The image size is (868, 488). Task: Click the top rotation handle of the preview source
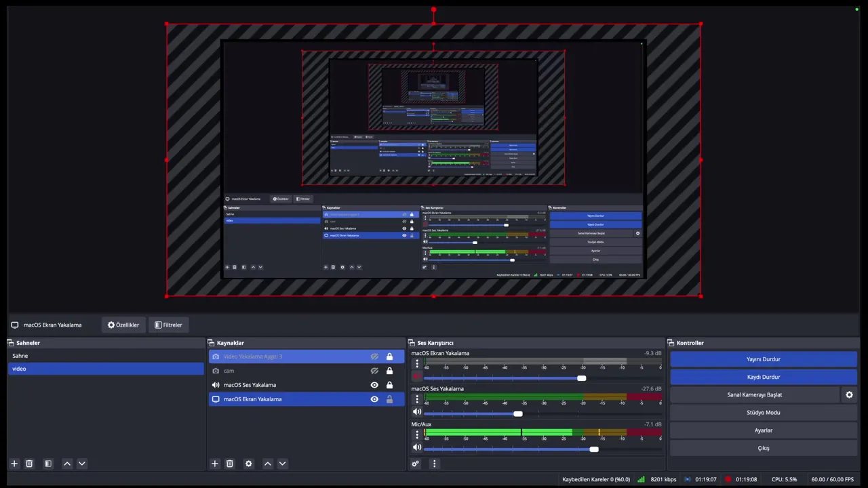coord(433,10)
